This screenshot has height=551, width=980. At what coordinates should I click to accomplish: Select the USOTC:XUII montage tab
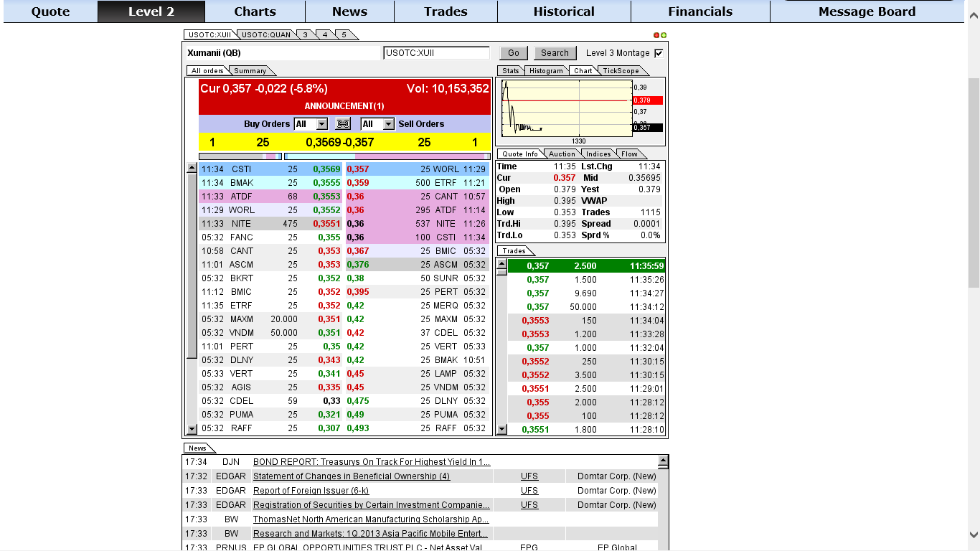[210, 35]
